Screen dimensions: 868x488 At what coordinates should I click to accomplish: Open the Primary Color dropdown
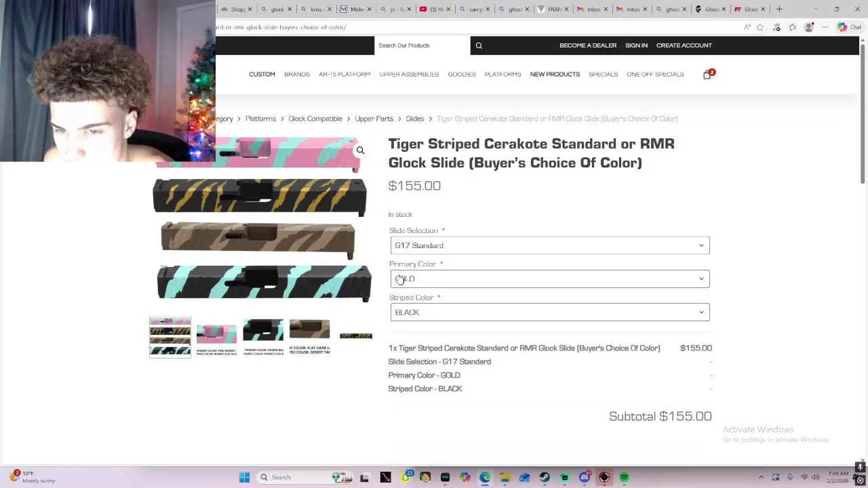coord(550,279)
